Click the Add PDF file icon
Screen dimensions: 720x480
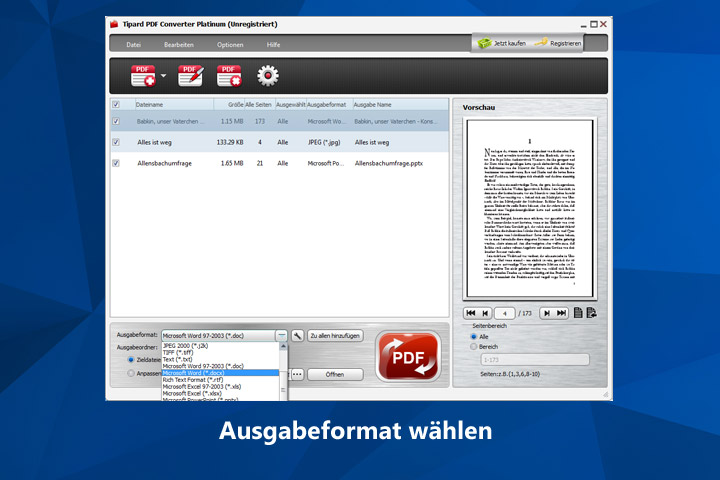[143, 76]
